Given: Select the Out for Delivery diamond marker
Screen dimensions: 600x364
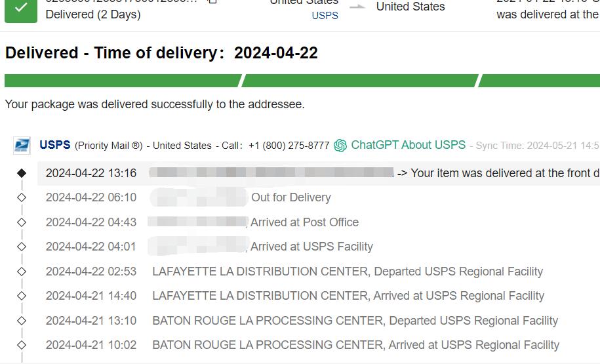Looking at the screenshot, I should click(22, 197).
